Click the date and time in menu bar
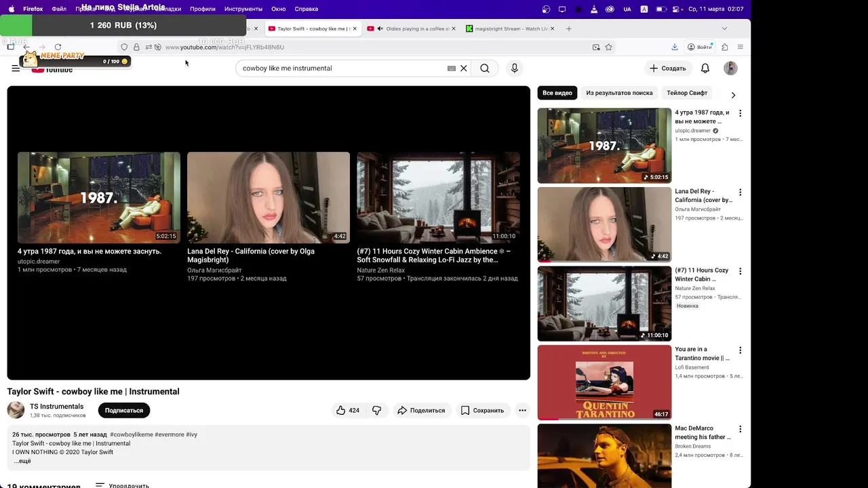This screenshot has width=868, height=488. coord(716,9)
